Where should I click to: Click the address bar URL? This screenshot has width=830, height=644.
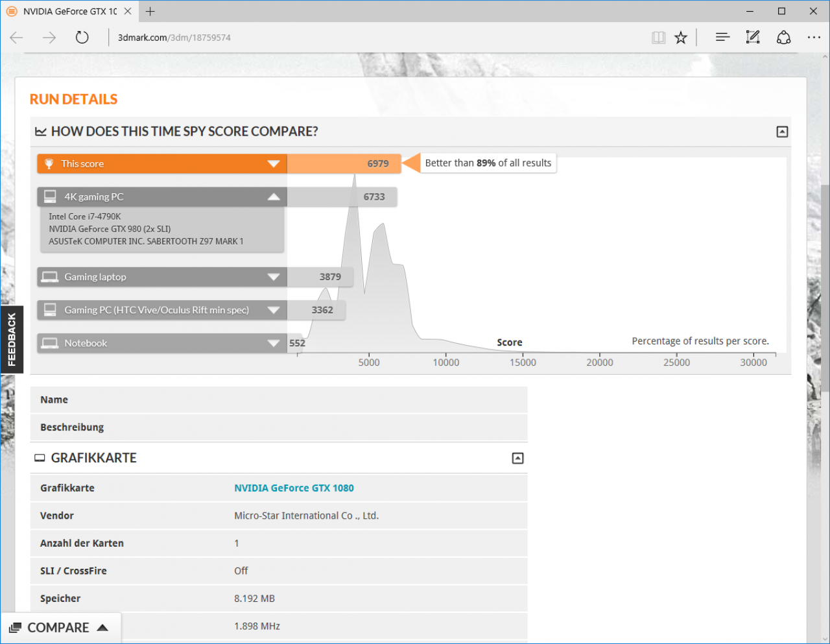pyautogui.click(x=174, y=38)
